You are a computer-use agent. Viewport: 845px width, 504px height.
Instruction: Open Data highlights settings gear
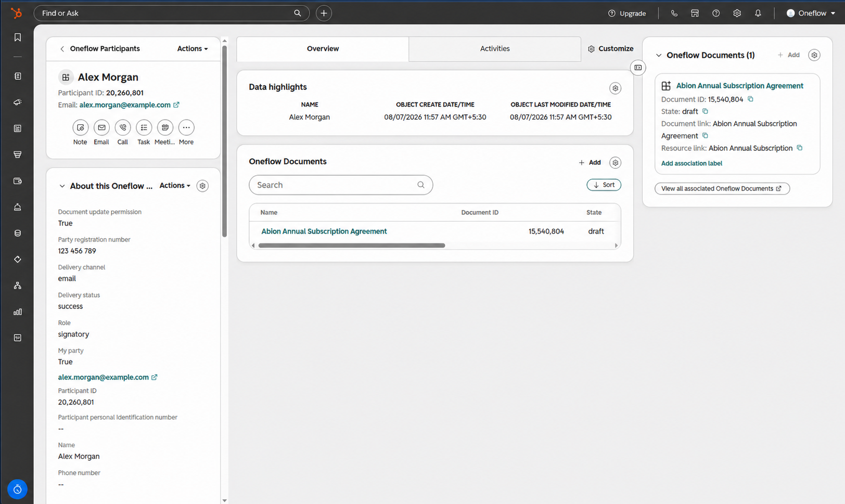(616, 88)
